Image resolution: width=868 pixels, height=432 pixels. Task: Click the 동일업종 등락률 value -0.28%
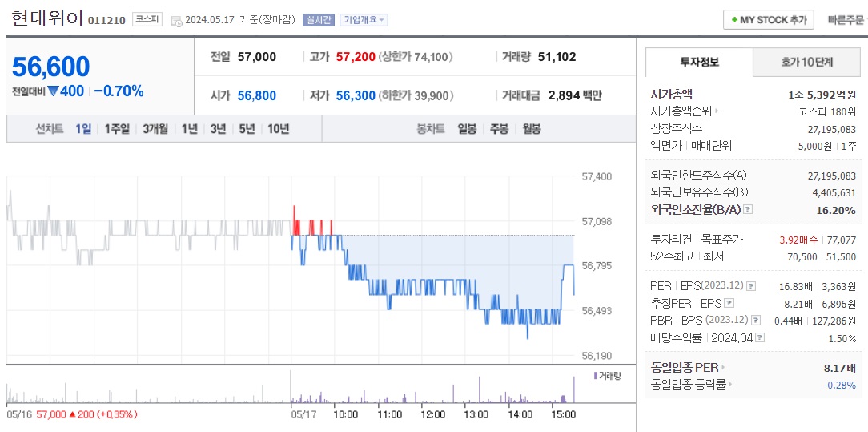pos(838,385)
